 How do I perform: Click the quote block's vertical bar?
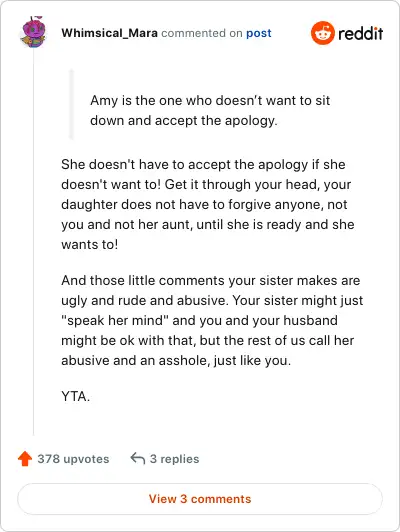tap(71, 104)
